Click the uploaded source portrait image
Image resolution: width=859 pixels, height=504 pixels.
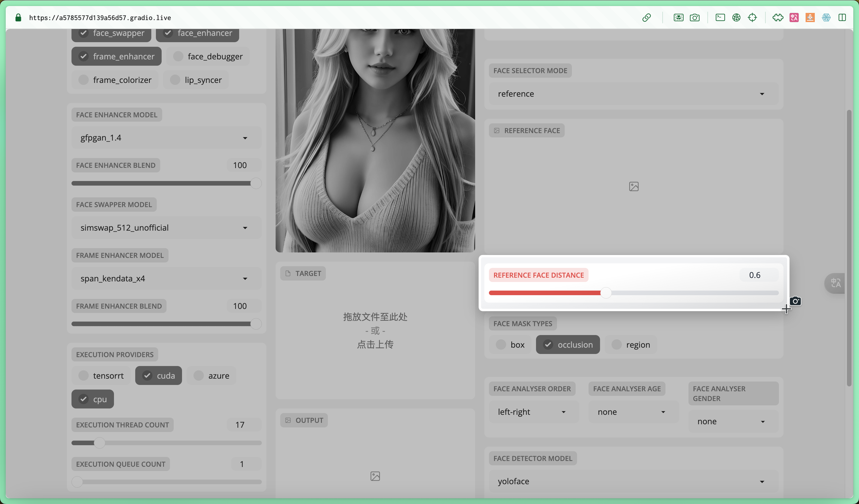375,140
